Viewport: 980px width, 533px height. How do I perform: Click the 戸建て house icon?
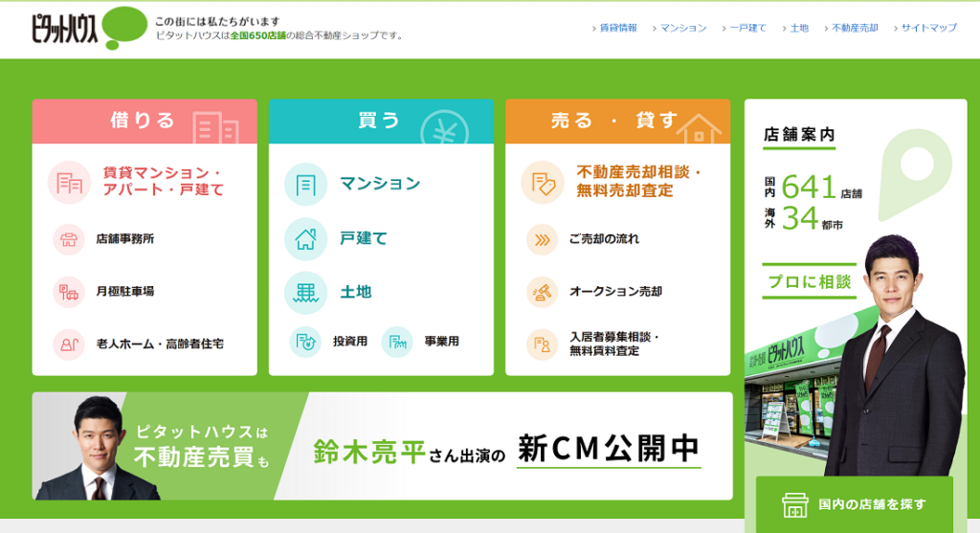click(305, 239)
